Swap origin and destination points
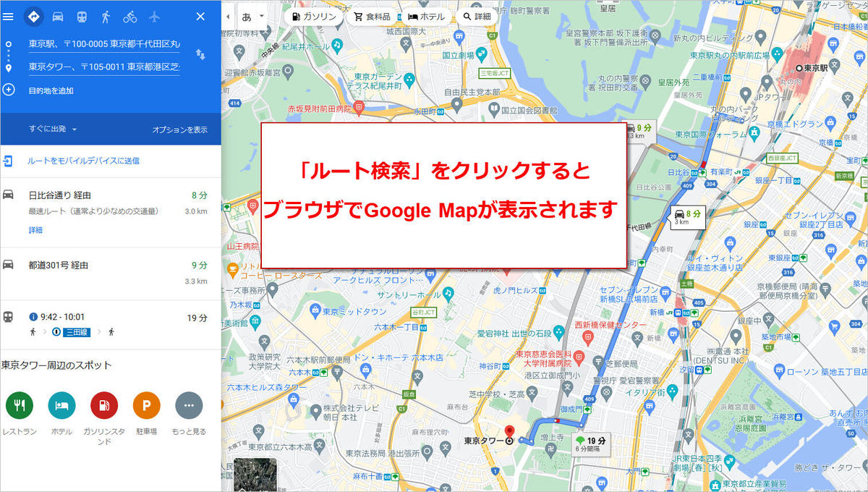Viewport: 868px width, 492px height. 200,54
